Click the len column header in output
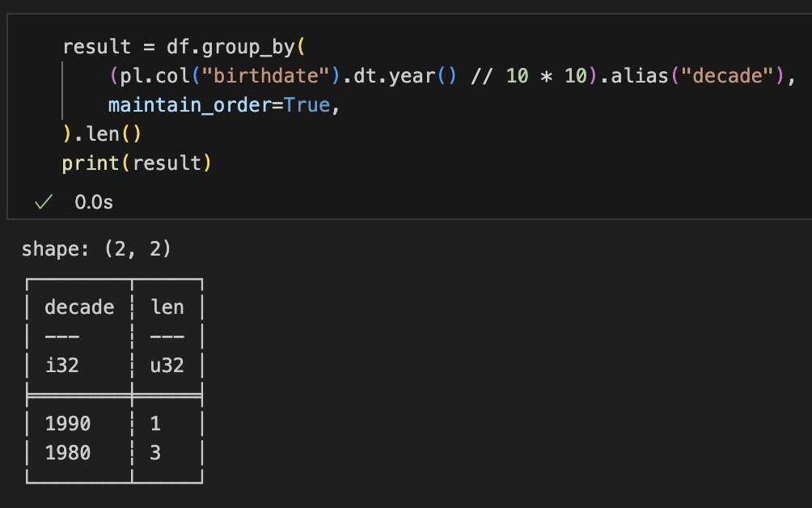The width and height of the screenshot is (812, 508). pos(167,307)
